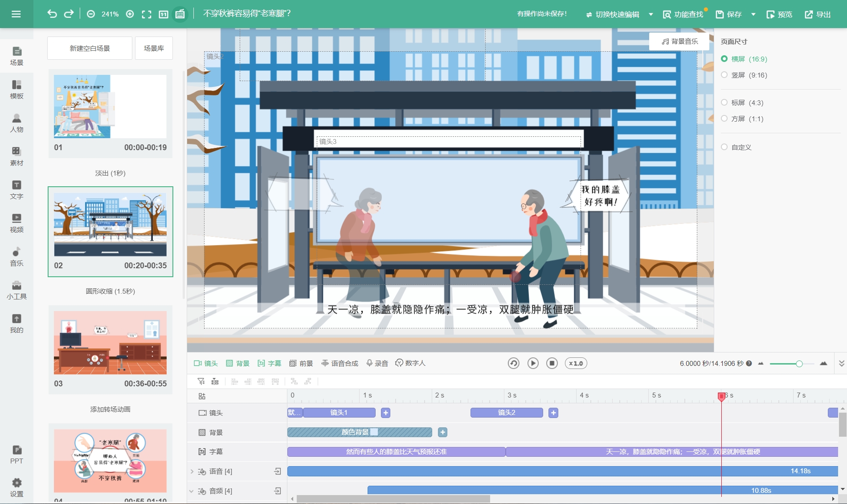Image resolution: width=847 pixels, height=504 pixels.
Task: Click 新建空白场景 to create blank scene
Action: point(90,48)
